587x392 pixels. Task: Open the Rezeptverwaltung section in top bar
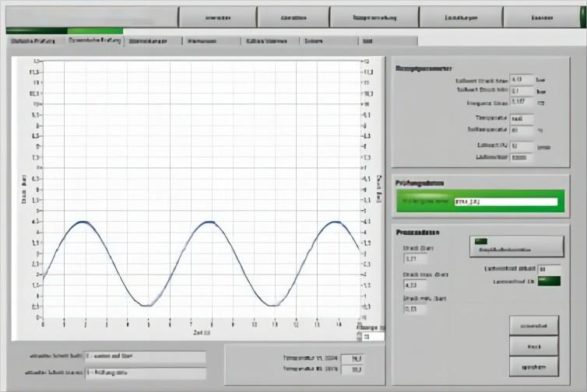point(374,18)
